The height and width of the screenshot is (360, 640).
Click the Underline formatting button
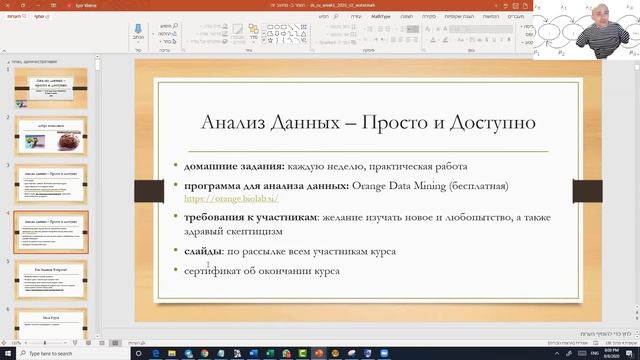click(494, 40)
